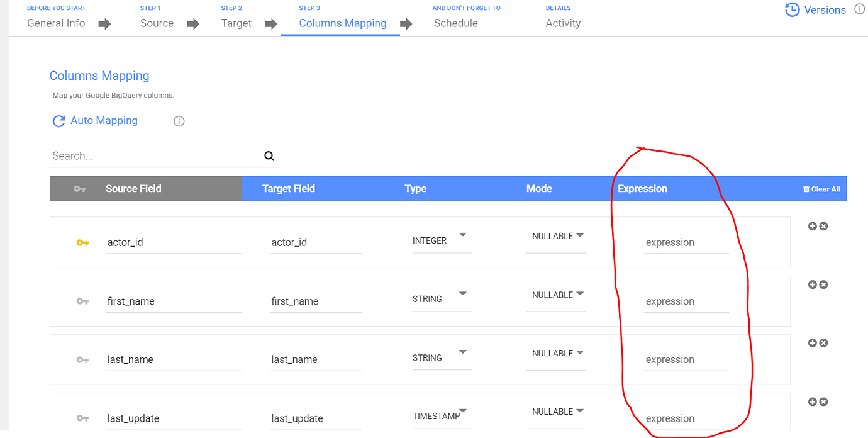Click the search magnifier icon
The height and width of the screenshot is (438, 868).
click(x=269, y=156)
